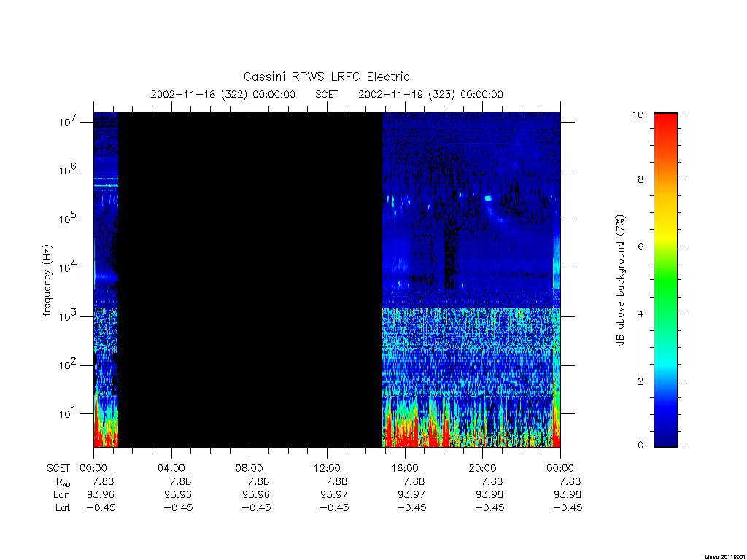
Task: Click the 04:00 time axis label
Action: pos(171,468)
